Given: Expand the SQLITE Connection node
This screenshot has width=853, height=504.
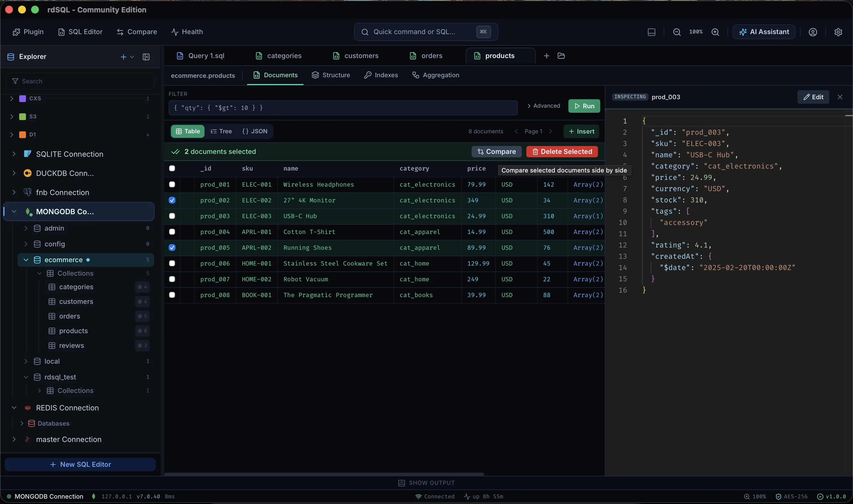Looking at the screenshot, I should [14, 154].
